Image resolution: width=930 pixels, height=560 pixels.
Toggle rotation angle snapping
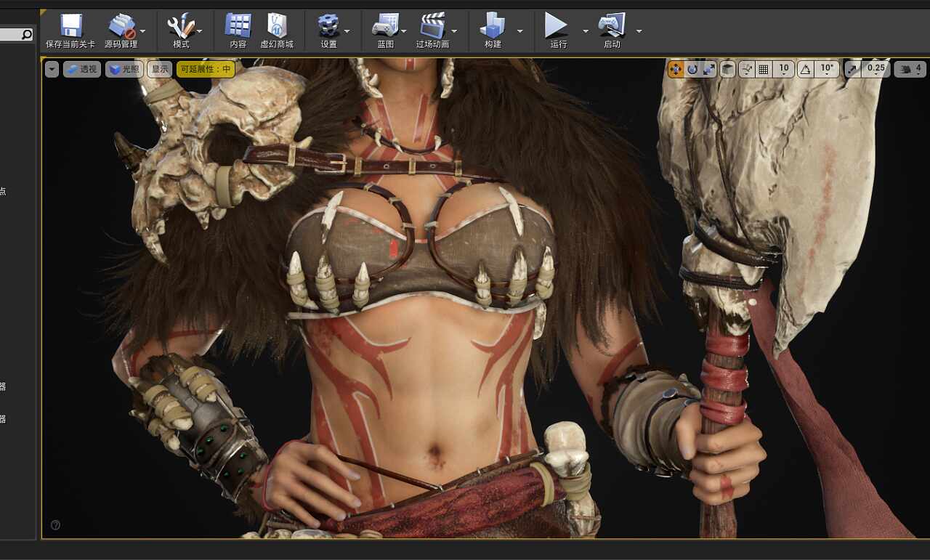(805, 69)
